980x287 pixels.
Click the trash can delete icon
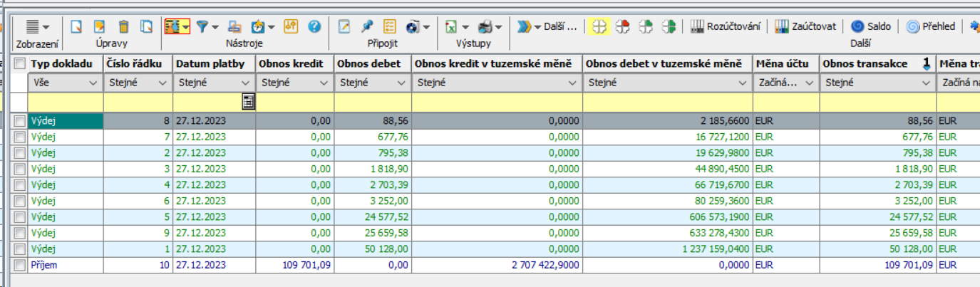[123, 27]
